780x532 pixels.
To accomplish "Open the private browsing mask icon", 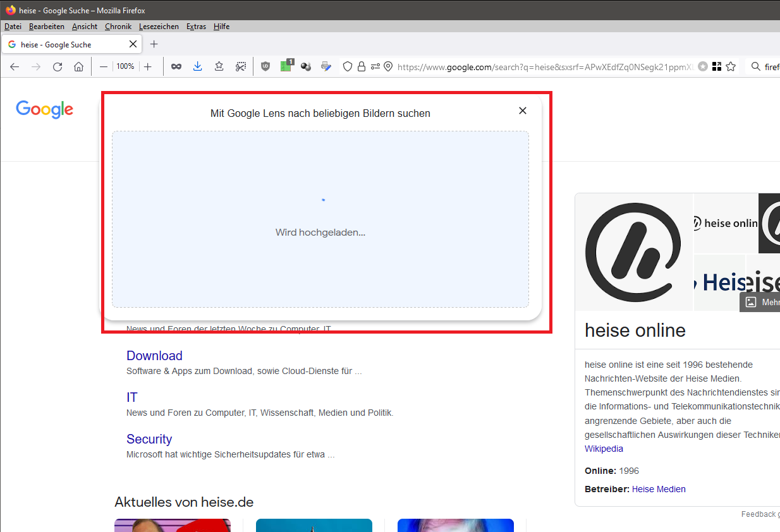I will [x=176, y=66].
